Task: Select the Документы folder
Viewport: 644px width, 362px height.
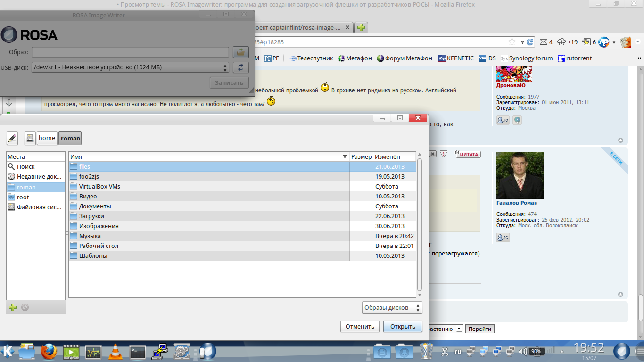Action: pos(242,206)
